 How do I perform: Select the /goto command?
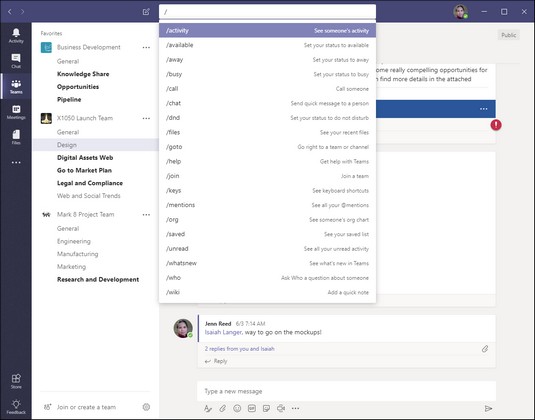coord(268,147)
